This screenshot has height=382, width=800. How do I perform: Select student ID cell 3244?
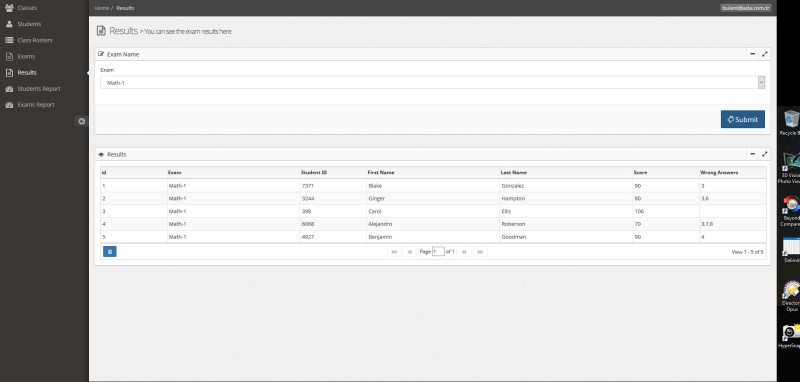coord(333,198)
